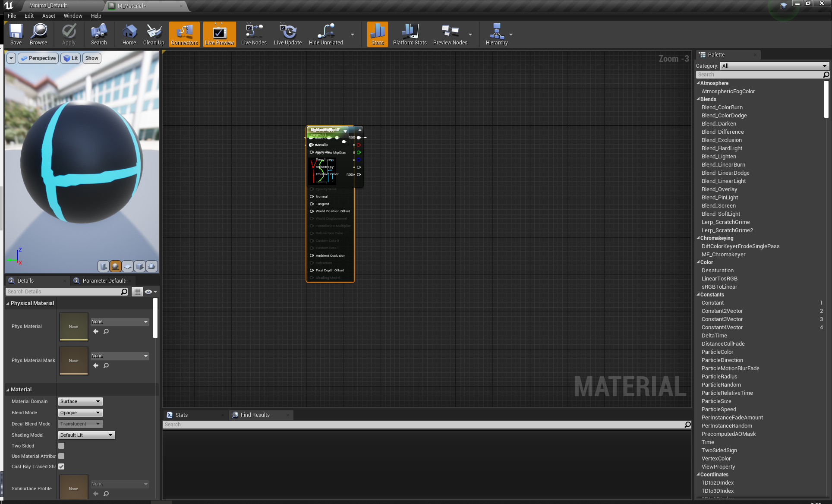This screenshot has height=504, width=832.
Task: Enable the Two Sided checkbox
Action: [x=61, y=446]
